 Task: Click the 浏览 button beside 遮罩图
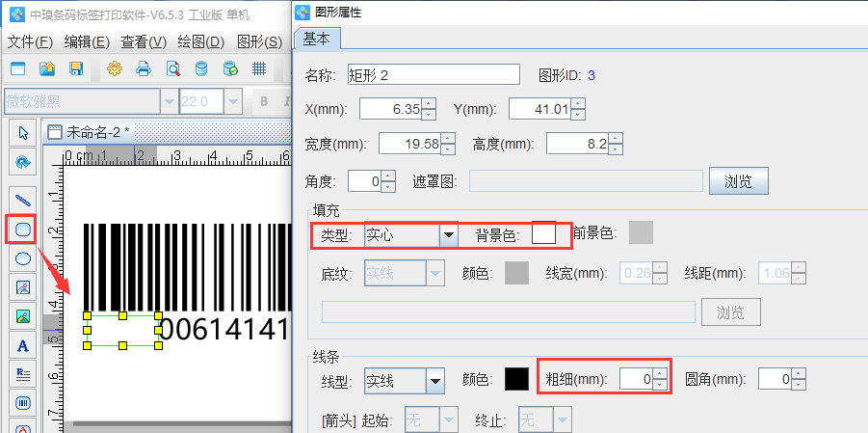click(738, 180)
